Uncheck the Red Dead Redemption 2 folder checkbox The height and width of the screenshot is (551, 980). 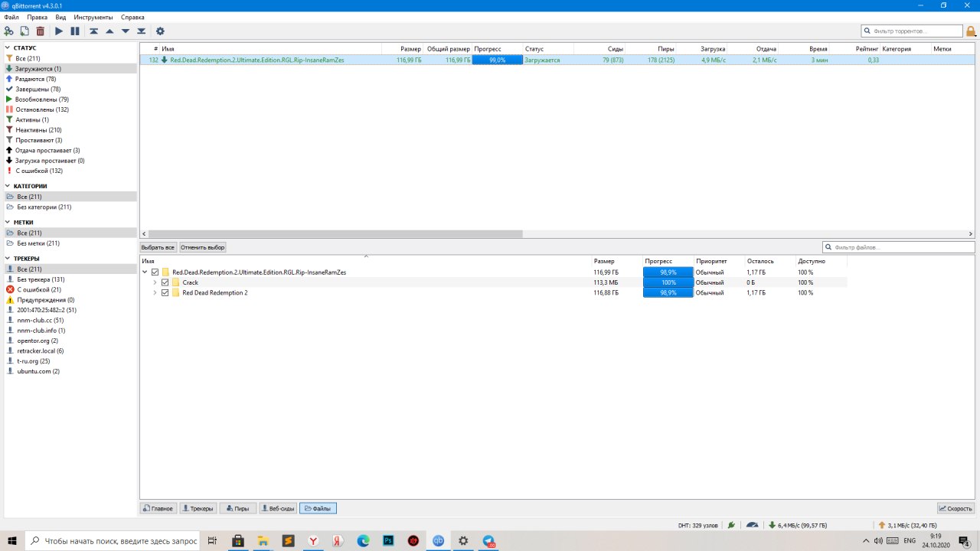165,292
